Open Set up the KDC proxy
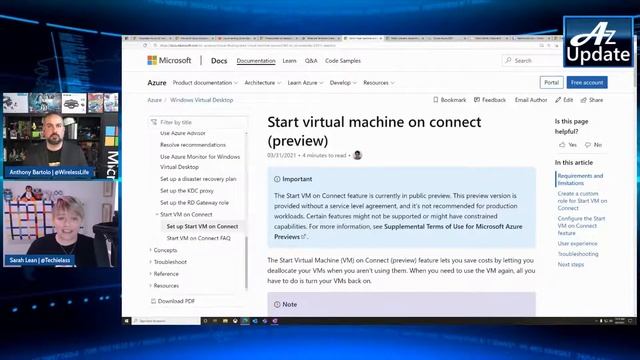 pyautogui.click(x=187, y=191)
